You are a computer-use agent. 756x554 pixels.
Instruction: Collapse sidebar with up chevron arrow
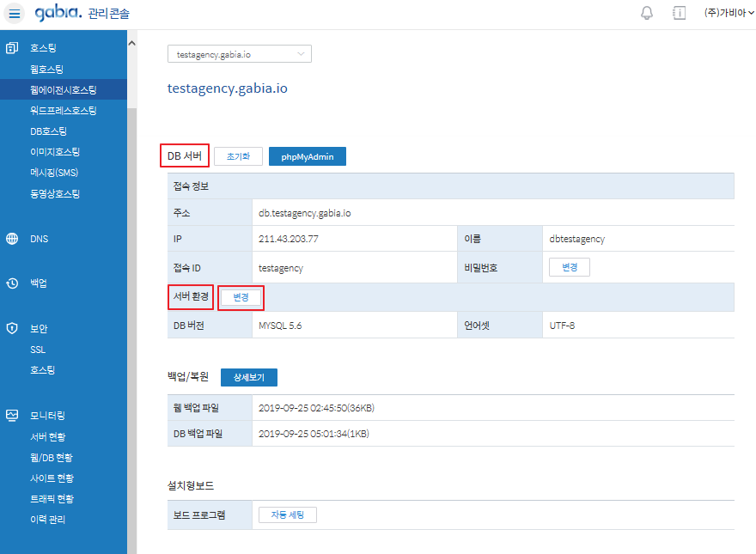coord(131,44)
